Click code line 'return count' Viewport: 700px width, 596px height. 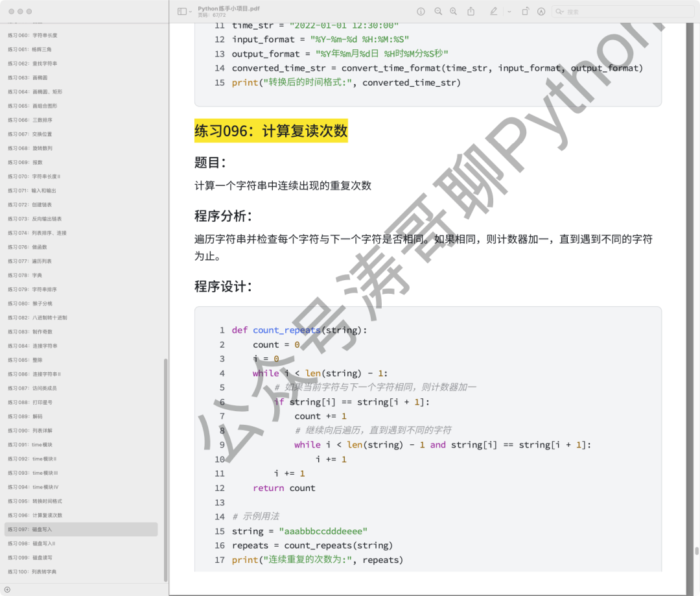[x=284, y=488]
